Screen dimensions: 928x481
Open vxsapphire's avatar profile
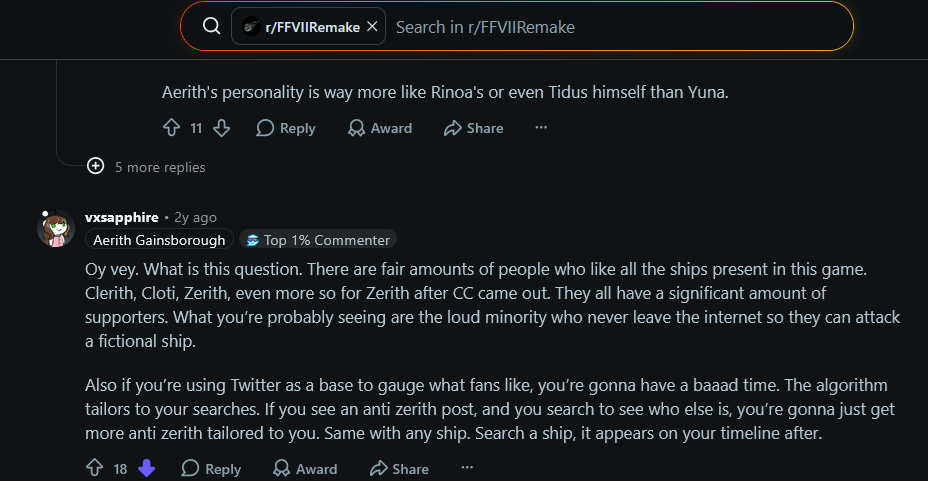pyautogui.click(x=56, y=228)
